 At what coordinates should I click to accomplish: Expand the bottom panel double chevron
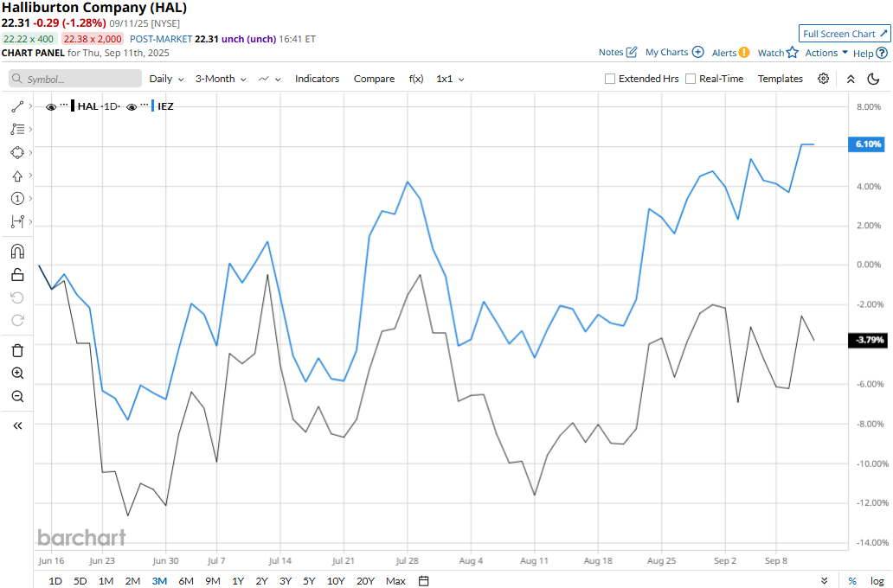pos(824,580)
